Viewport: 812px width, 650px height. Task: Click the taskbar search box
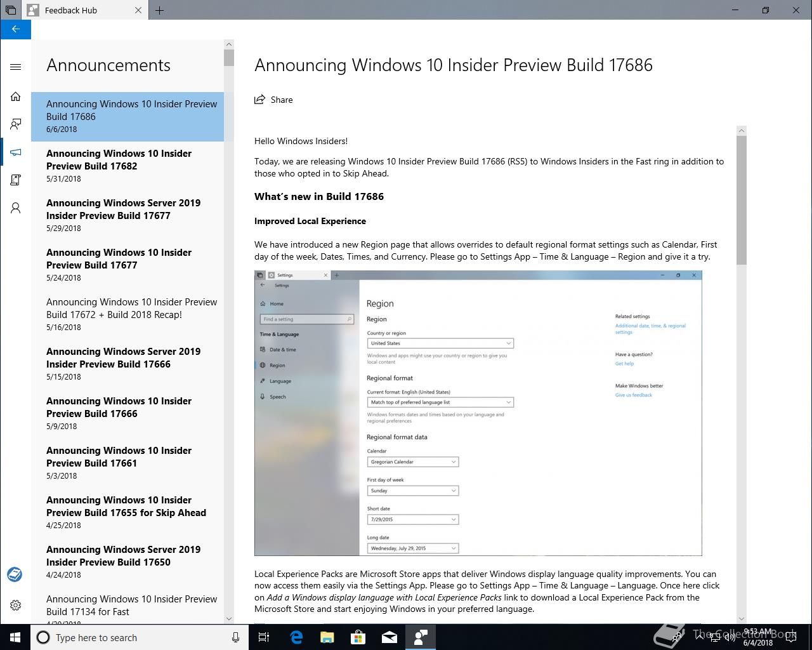140,637
